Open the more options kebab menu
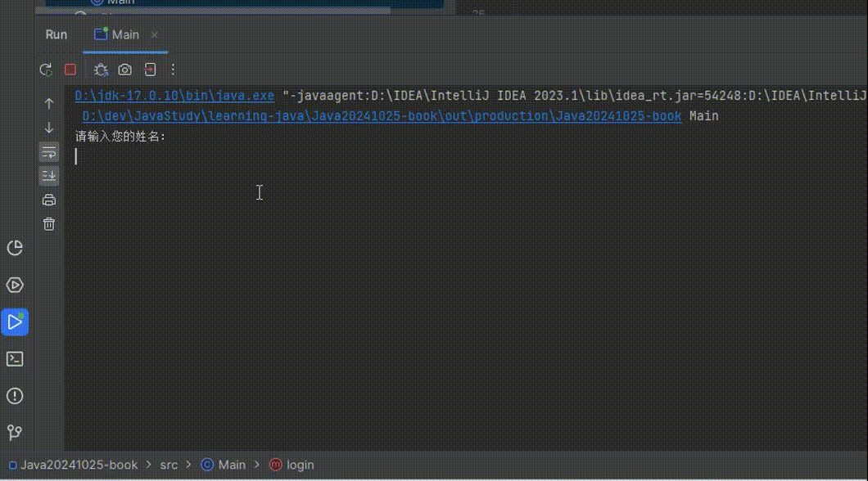Viewport: 868px width, 481px height. [x=174, y=70]
